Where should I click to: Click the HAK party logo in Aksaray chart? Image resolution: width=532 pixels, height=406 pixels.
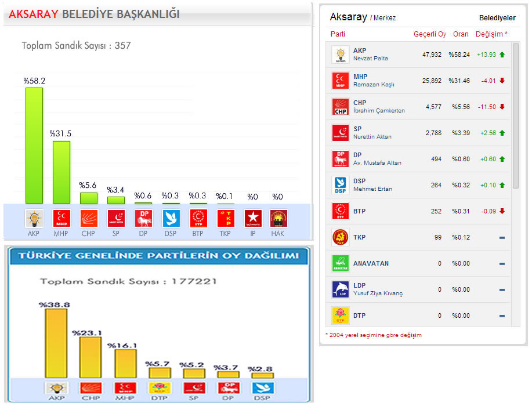(x=278, y=218)
